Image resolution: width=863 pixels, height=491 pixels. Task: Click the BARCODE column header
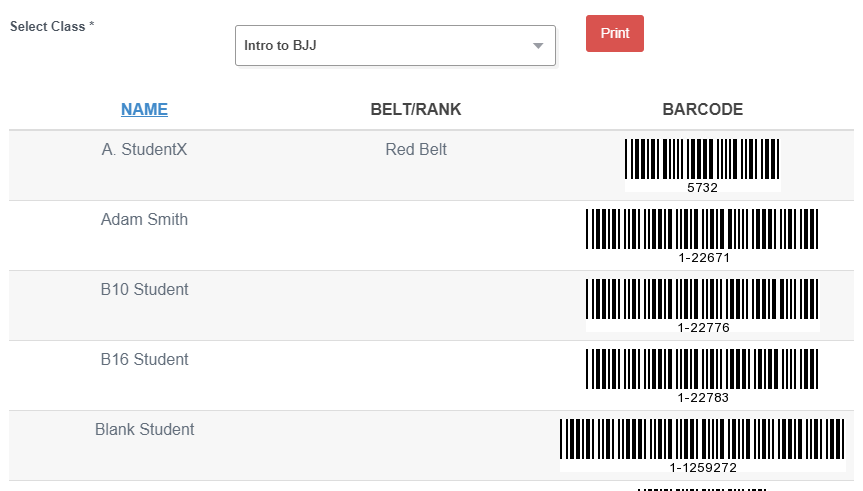pyautogui.click(x=702, y=110)
